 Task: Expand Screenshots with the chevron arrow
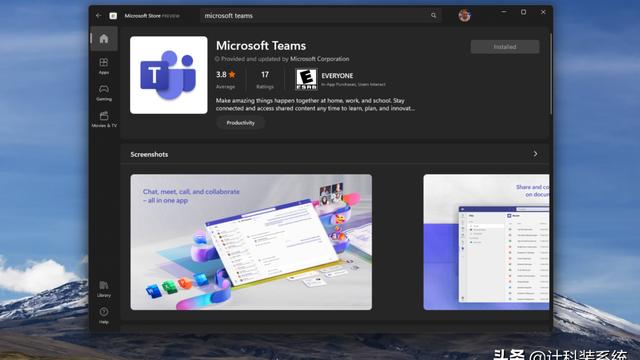coord(535,154)
